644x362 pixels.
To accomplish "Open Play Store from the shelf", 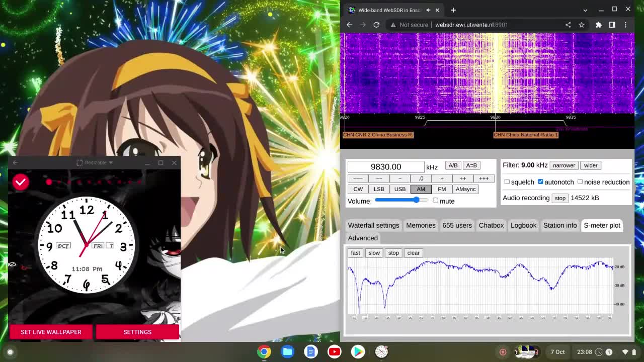I will tap(358, 352).
